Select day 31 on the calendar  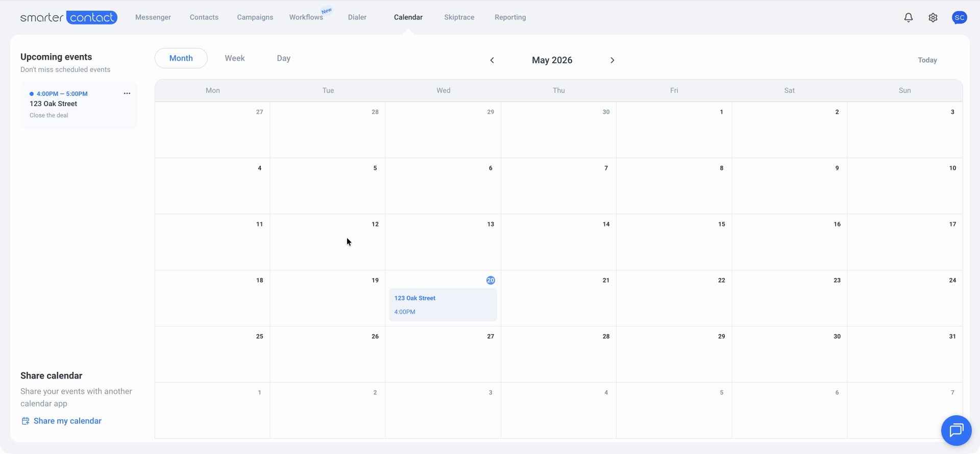(x=905, y=354)
